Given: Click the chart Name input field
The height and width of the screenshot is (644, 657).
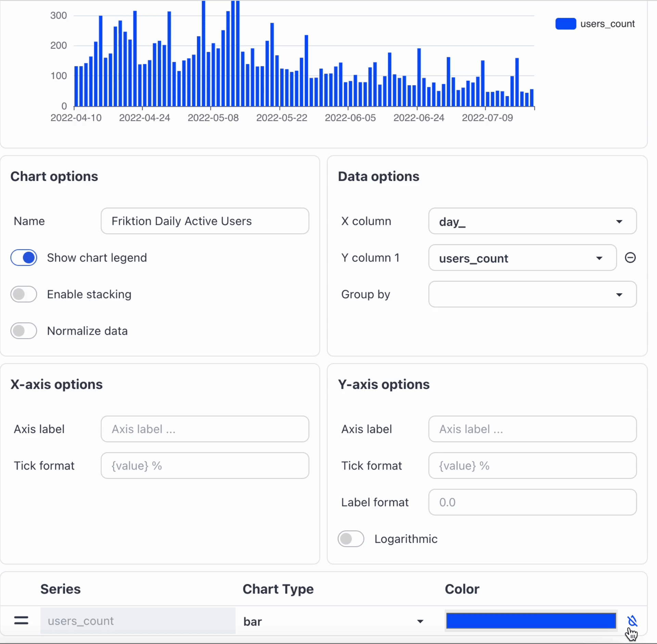Looking at the screenshot, I should (205, 221).
